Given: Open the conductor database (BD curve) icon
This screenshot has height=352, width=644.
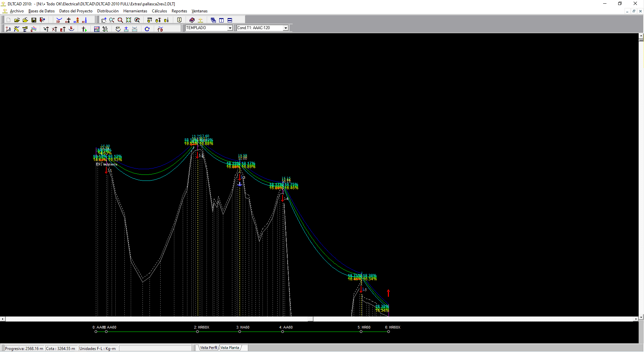Looking at the screenshot, I should [59, 20].
